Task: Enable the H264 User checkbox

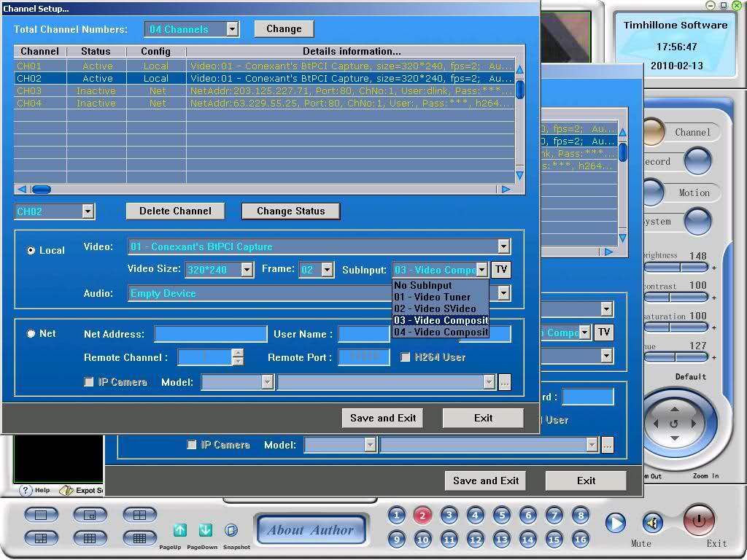Action: click(406, 357)
